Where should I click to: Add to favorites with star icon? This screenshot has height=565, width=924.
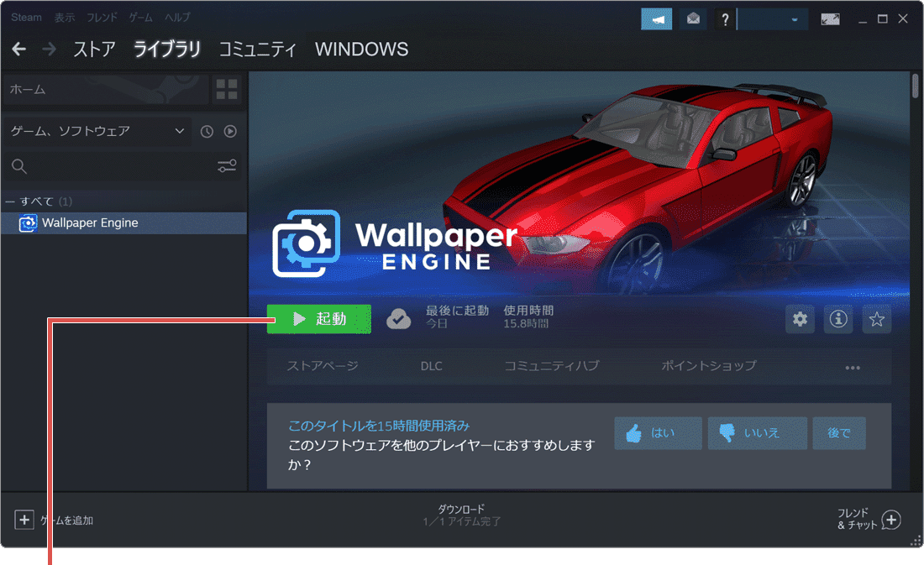coord(877,319)
